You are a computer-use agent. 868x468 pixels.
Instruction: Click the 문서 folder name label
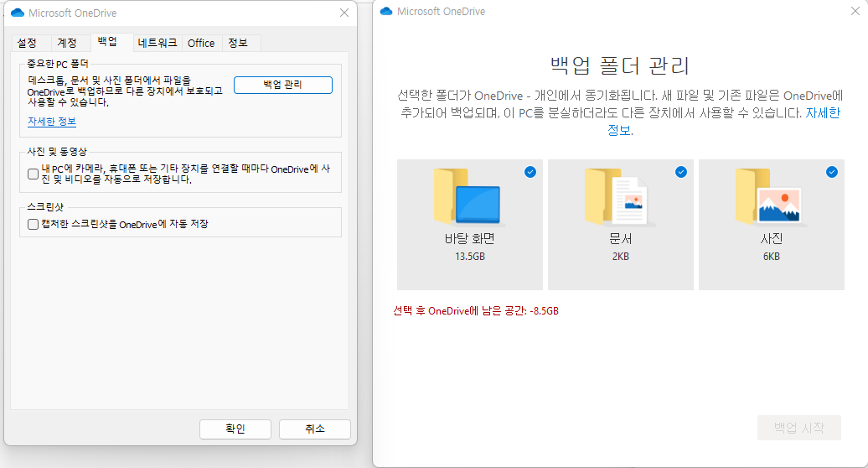[621, 239]
